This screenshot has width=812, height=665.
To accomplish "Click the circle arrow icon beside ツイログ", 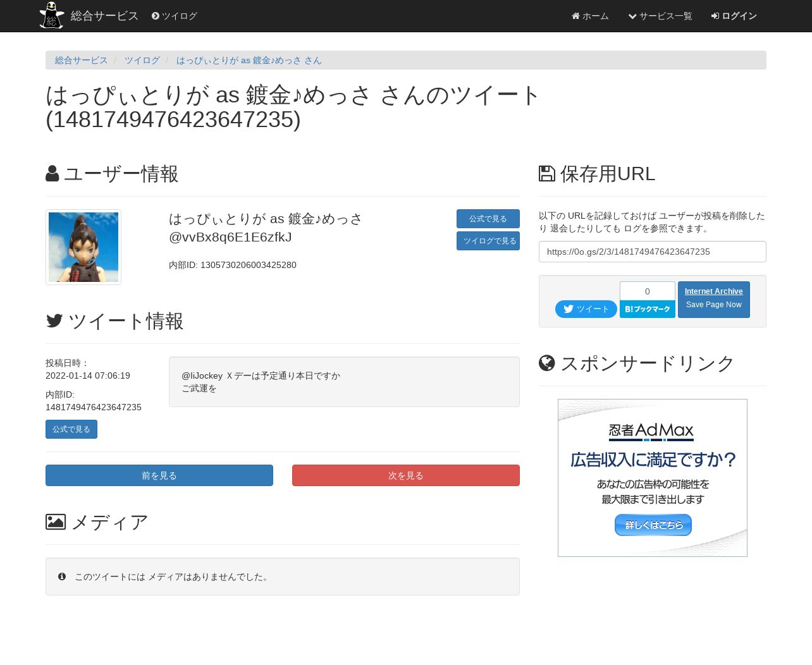I will click(156, 16).
